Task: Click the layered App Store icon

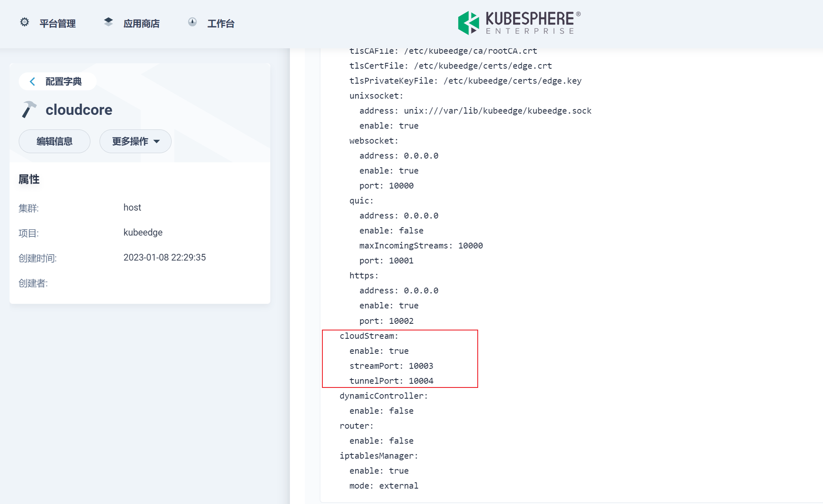Action: pyautogui.click(x=108, y=22)
